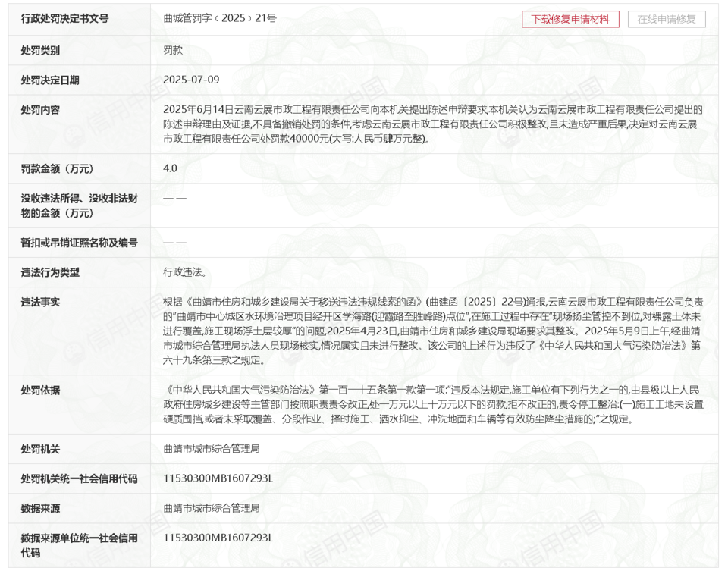The width and height of the screenshot is (728, 571).
Task: Select credit code in 处罚机关统一社会信用代码 row
Action: coord(218,478)
